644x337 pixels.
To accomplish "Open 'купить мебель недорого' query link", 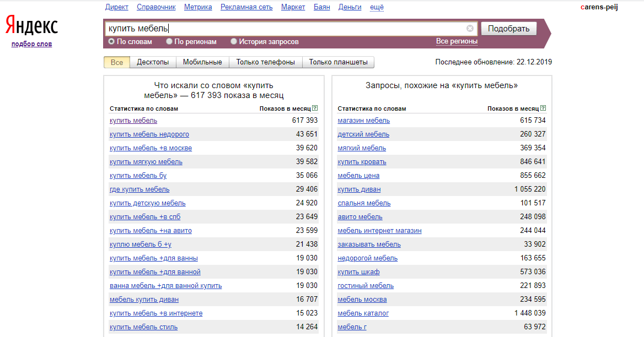I will tap(149, 134).
